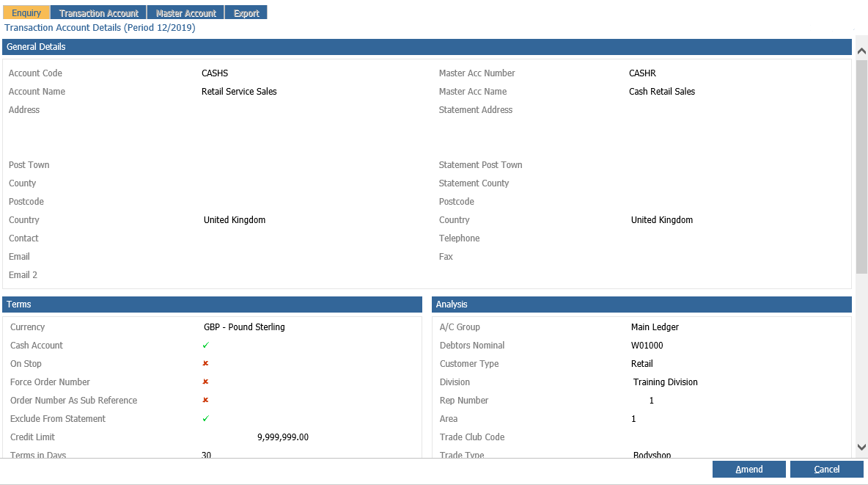
Task: Click the Area label
Action: [x=449, y=418]
